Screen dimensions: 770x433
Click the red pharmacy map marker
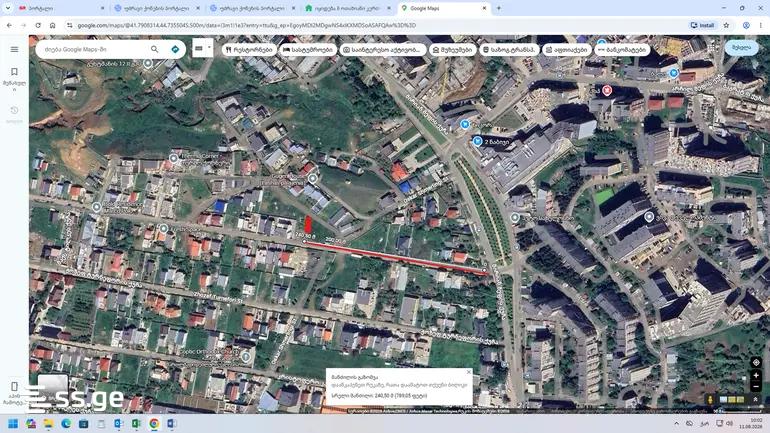click(x=607, y=90)
